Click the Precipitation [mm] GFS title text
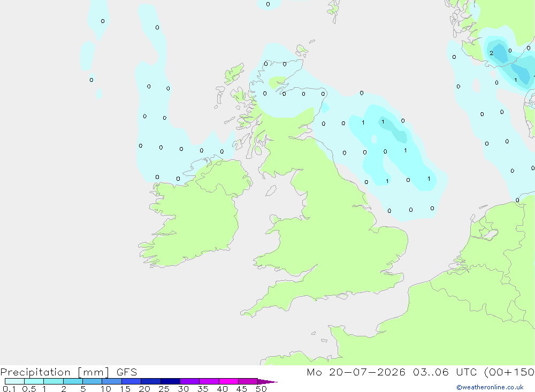Screen dimensions: 535x392 point(68,372)
